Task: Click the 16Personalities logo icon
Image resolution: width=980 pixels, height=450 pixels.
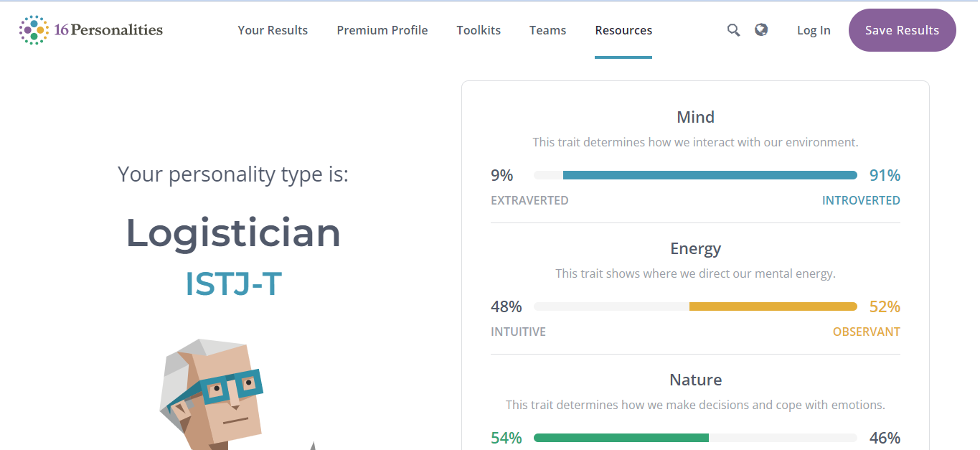Action: point(33,30)
